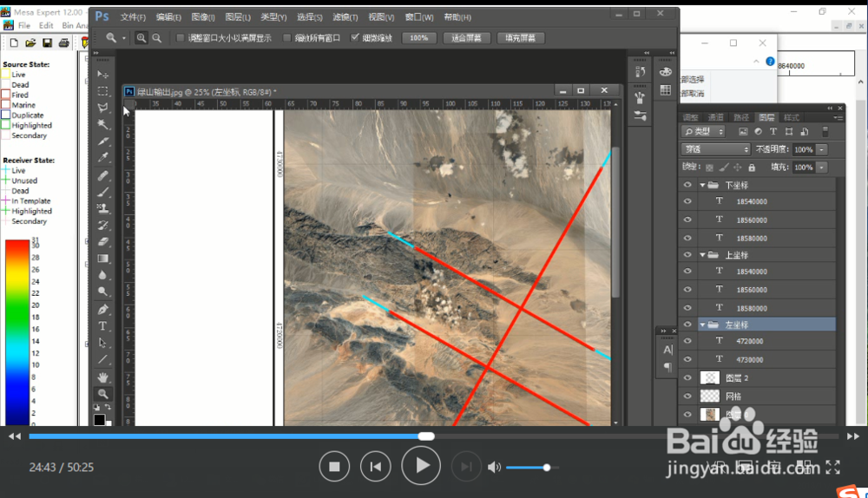Open the 图像(I) menu

[203, 17]
